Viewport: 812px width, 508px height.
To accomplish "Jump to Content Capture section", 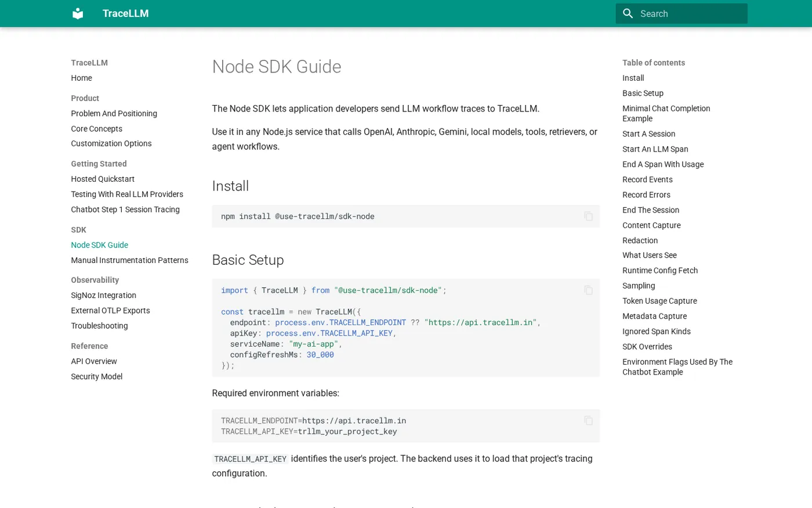I will (x=651, y=225).
